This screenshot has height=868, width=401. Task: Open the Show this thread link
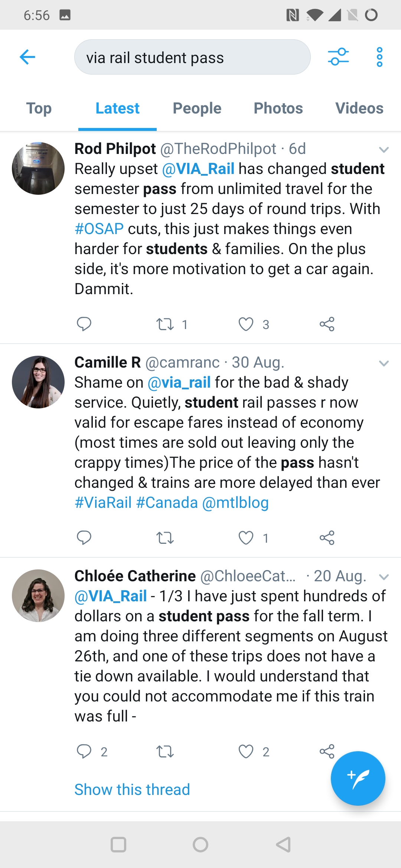132,789
